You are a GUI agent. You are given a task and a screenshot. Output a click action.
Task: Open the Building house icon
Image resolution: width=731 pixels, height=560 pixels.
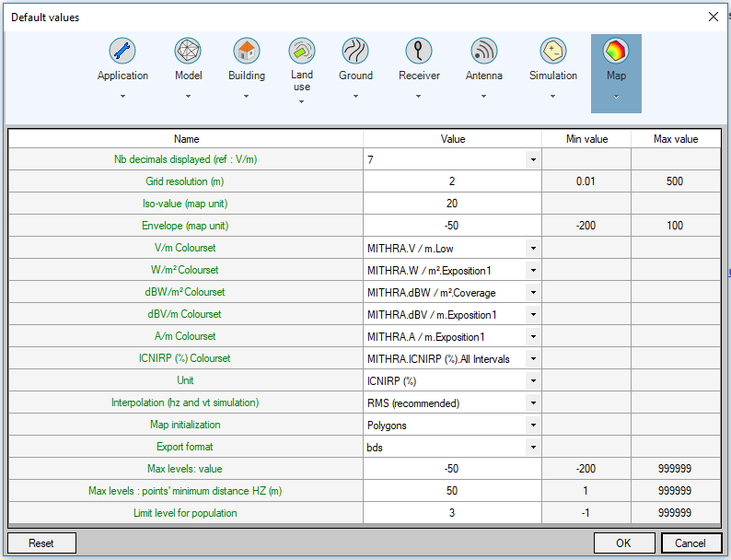(246, 51)
